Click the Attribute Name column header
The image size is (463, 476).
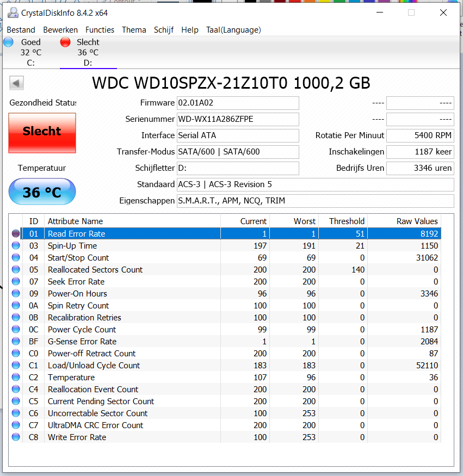pyautogui.click(x=133, y=221)
